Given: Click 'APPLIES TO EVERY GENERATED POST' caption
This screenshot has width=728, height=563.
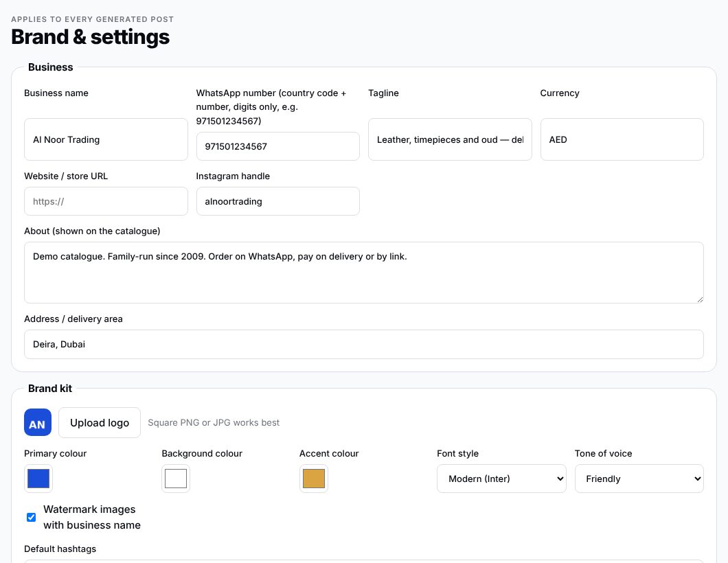Looking at the screenshot, I should [x=93, y=19].
